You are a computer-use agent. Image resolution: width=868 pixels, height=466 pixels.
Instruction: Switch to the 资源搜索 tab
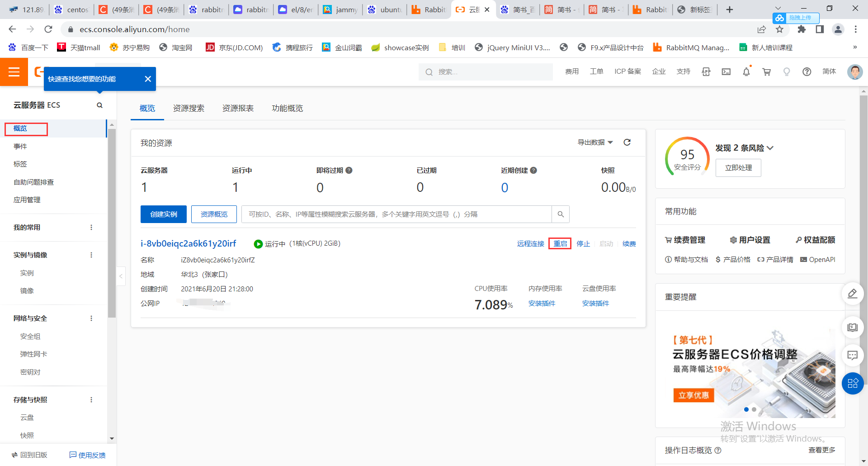coord(189,109)
